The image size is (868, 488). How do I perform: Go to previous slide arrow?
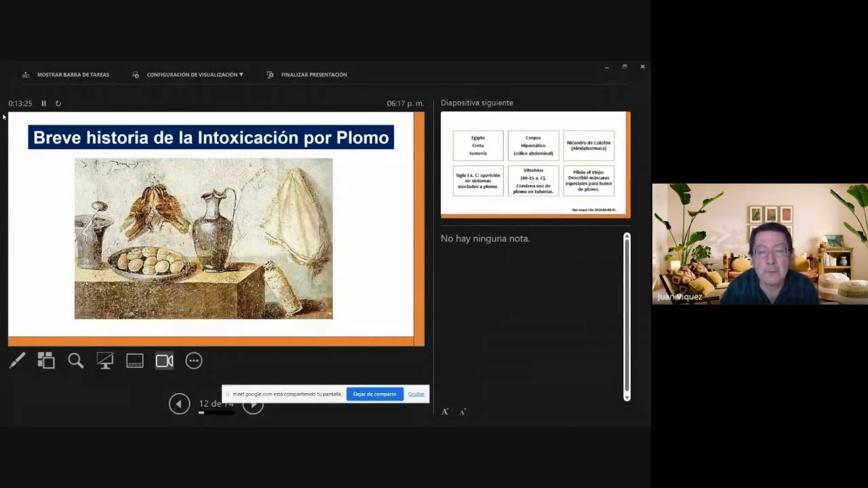179,404
